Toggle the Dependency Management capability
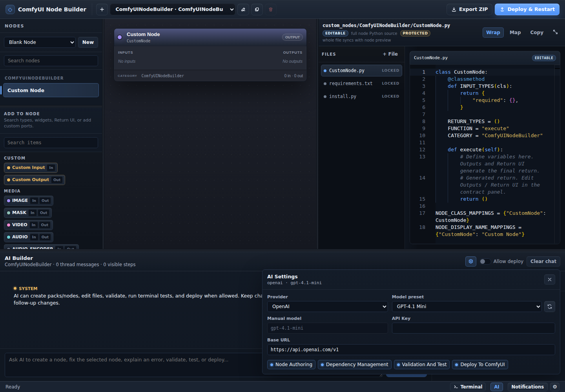 point(355,365)
